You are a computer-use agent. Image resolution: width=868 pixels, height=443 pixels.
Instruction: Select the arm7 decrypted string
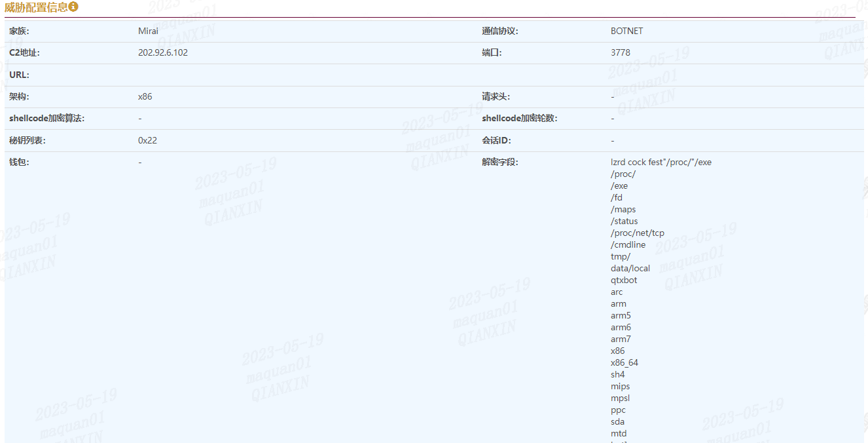click(621, 339)
